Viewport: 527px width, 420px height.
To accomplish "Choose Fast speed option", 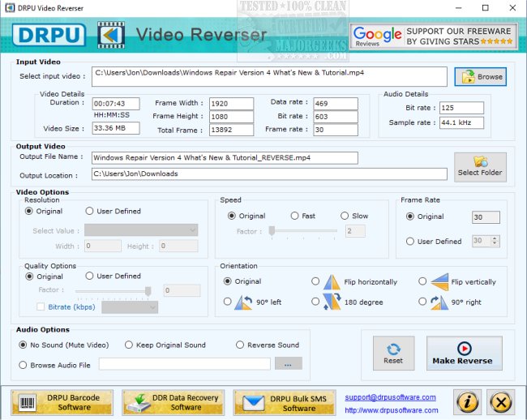I will click(294, 216).
